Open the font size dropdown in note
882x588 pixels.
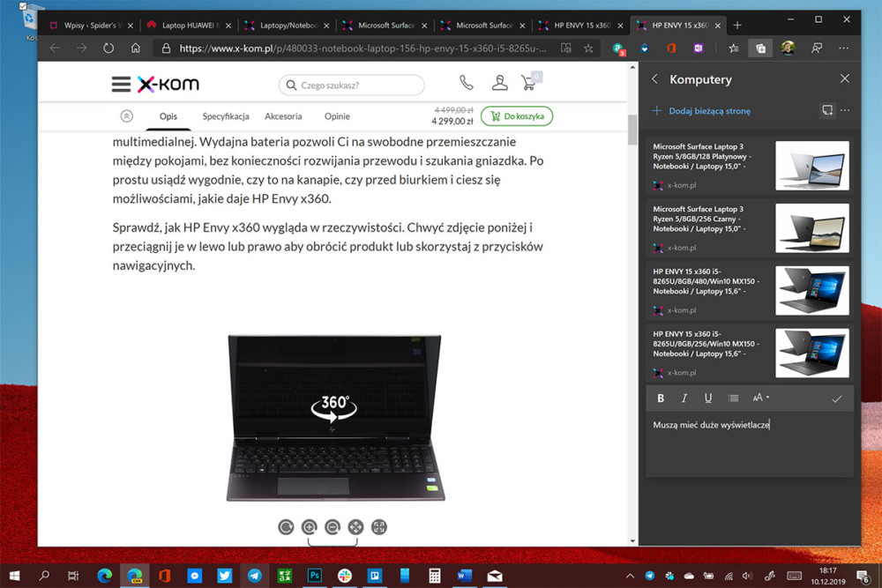(760, 398)
